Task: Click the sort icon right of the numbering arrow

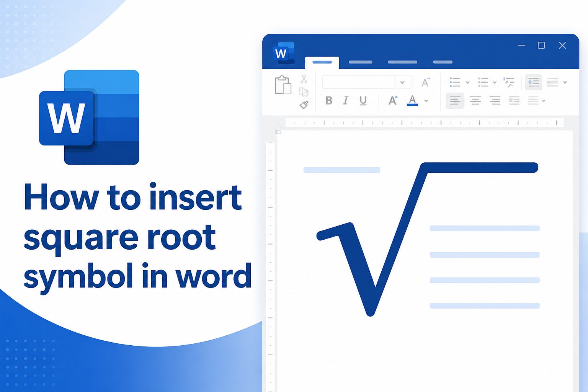Action: pyautogui.click(x=509, y=82)
